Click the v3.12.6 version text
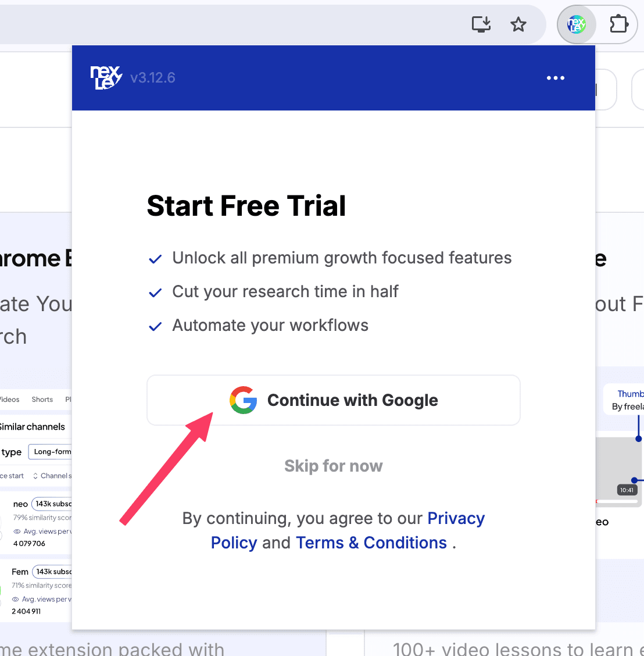 coord(153,78)
